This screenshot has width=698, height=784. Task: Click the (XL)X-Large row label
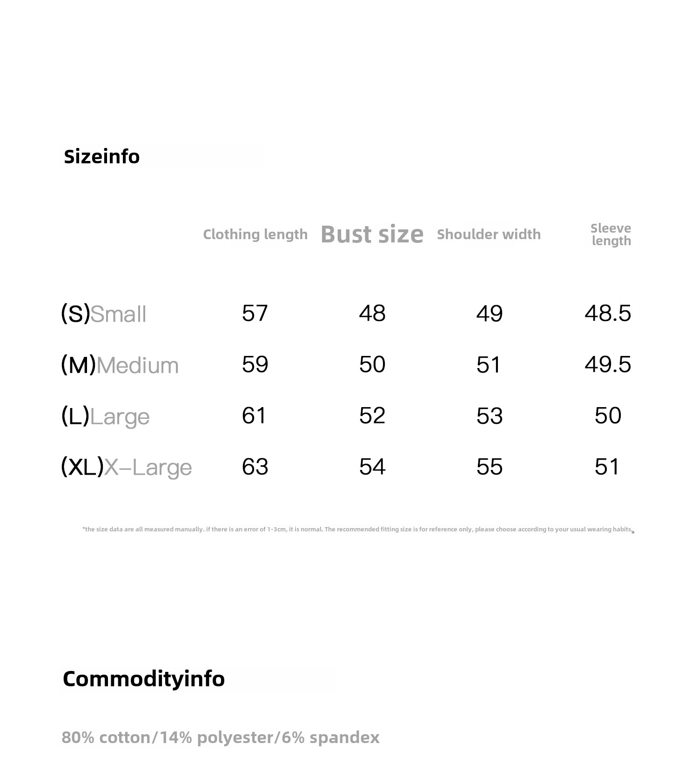[126, 467]
